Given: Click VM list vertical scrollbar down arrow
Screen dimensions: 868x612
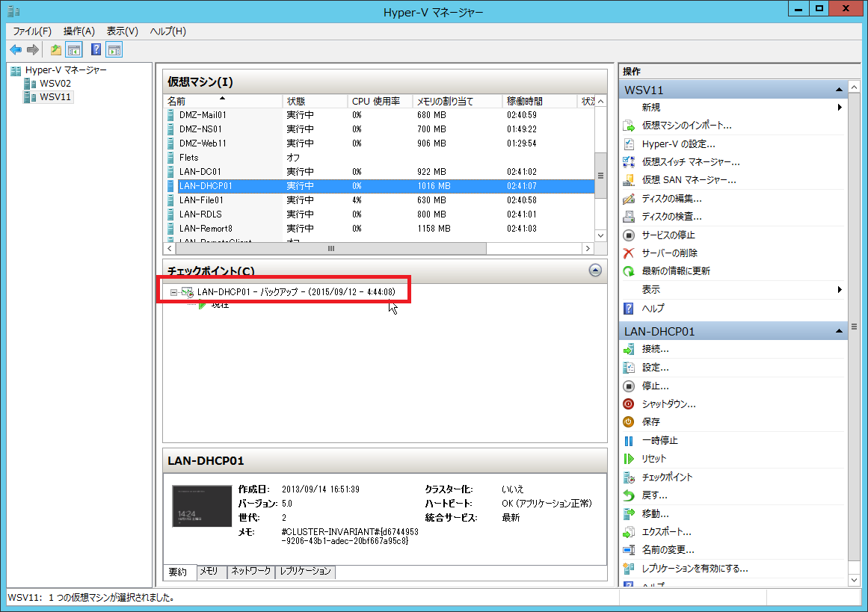Looking at the screenshot, I should (x=600, y=235).
